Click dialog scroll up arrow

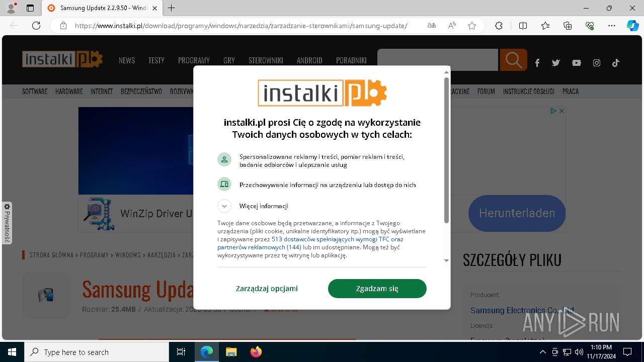point(446,72)
